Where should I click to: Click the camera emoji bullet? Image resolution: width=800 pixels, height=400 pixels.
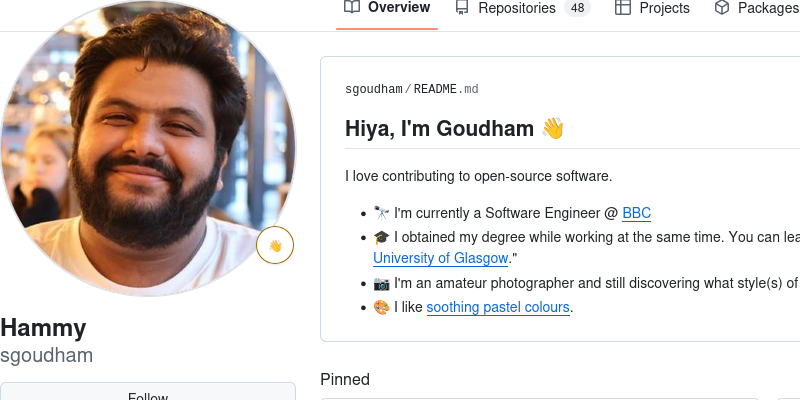(381, 283)
